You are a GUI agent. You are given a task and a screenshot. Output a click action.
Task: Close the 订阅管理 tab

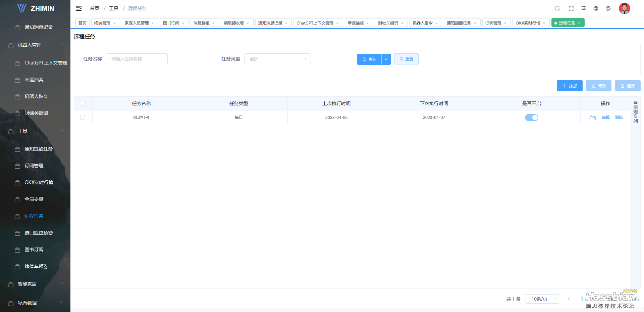[x=505, y=23]
